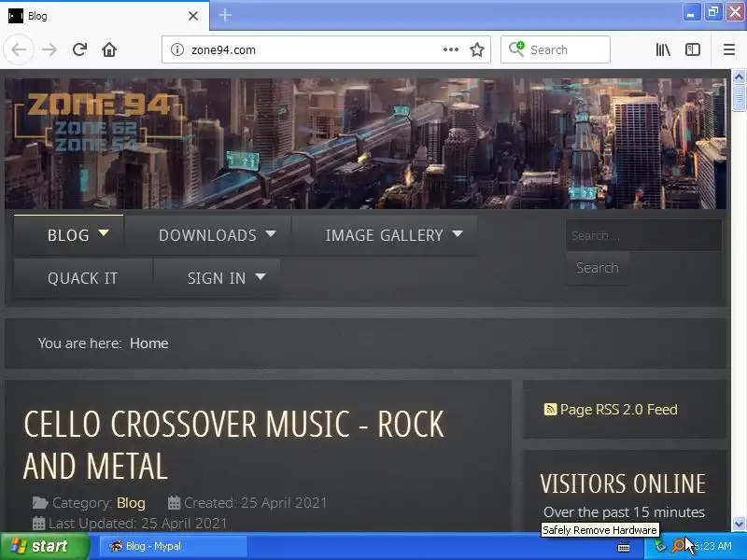Viewport: 747px width, 560px height.
Task: Click scrollbar down arrow
Action: (739, 524)
